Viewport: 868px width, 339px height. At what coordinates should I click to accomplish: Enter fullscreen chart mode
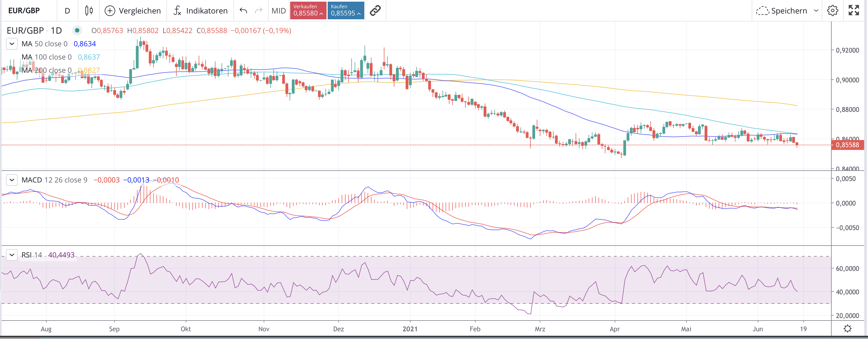(854, 10)
